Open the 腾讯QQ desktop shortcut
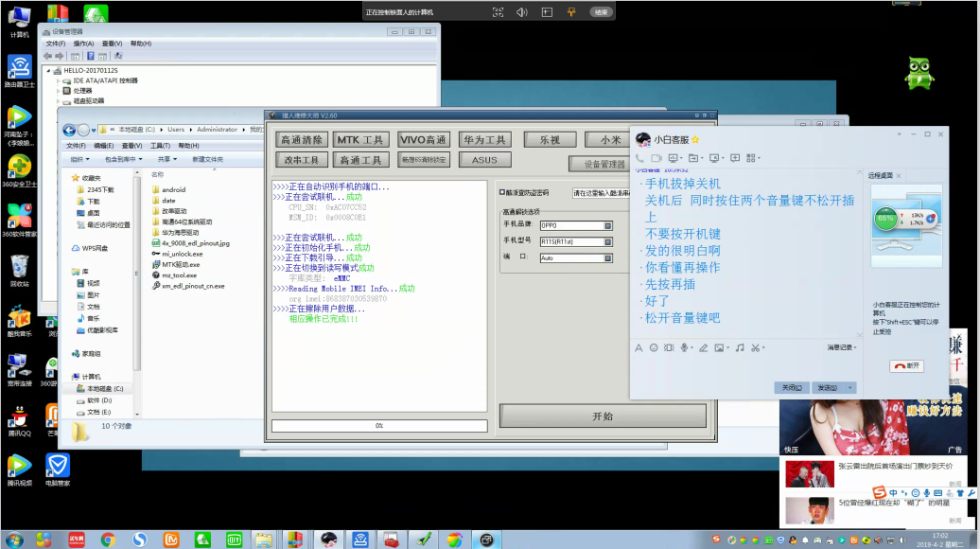This screenshot has width=980, height=549. (19, 419)
